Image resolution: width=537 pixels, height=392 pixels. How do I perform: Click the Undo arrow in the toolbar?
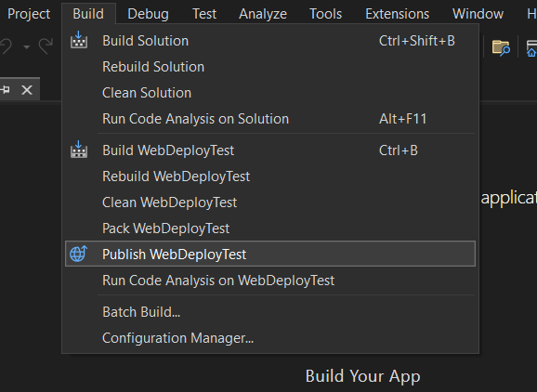click(x=6, y=46)
